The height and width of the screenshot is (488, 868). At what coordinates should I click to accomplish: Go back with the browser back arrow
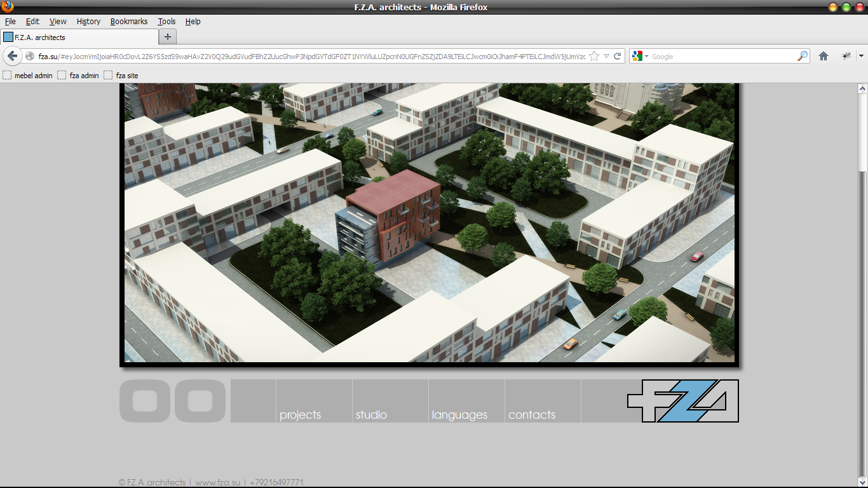click(12, 56)
